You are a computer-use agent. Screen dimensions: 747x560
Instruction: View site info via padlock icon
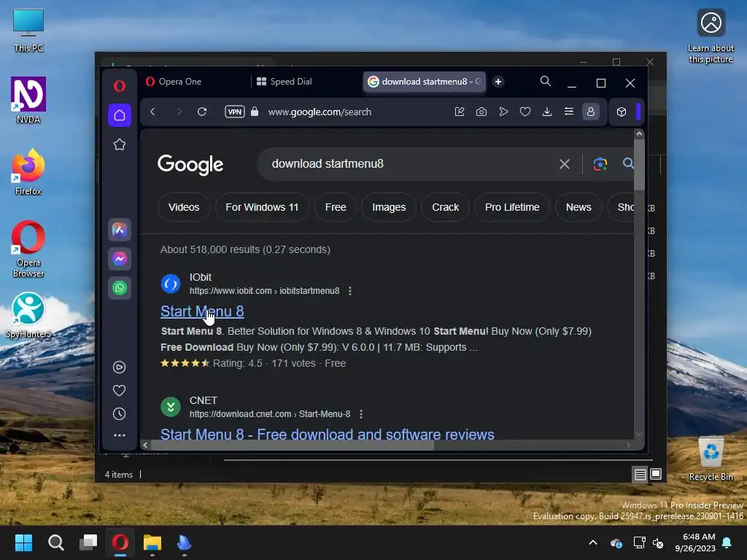pyautogui.click(x=255, y=112)
